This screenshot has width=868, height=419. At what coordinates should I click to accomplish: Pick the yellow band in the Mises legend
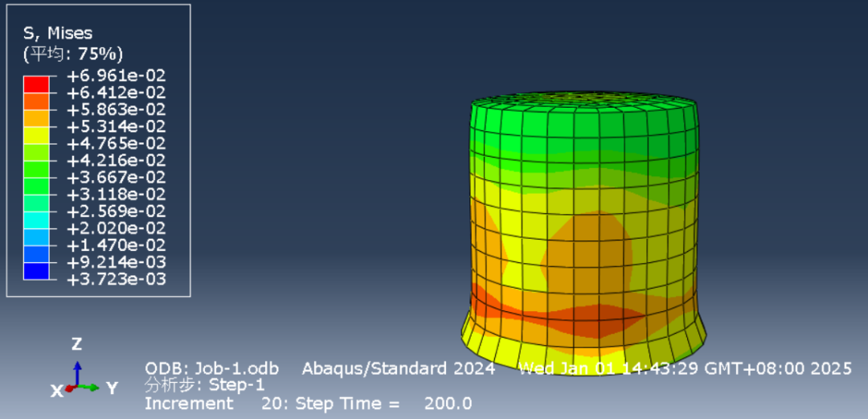pyautogui.click(x=36, y=135)
